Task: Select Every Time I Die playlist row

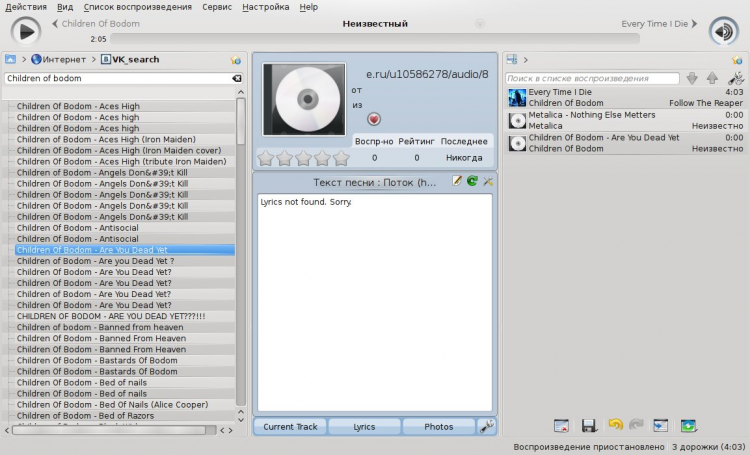Action: (x=626, y=98)
